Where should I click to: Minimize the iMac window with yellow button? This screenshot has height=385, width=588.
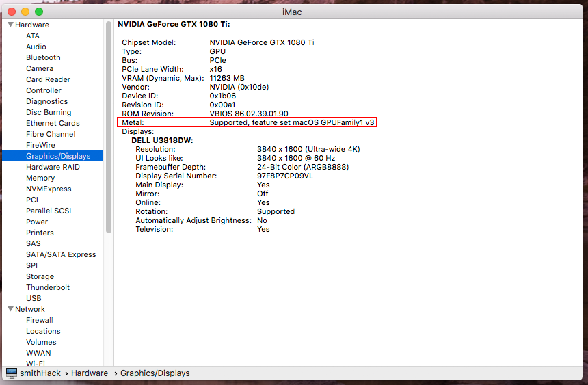[x=25, y=12]
